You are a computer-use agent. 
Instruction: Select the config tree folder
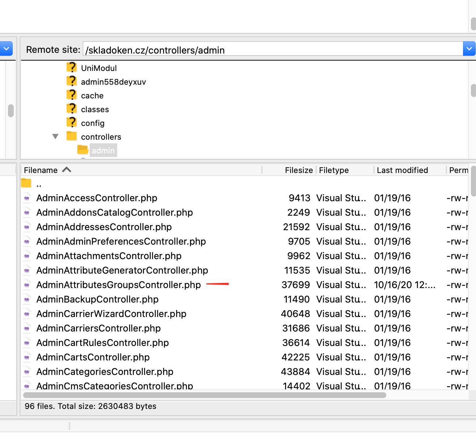93,123
